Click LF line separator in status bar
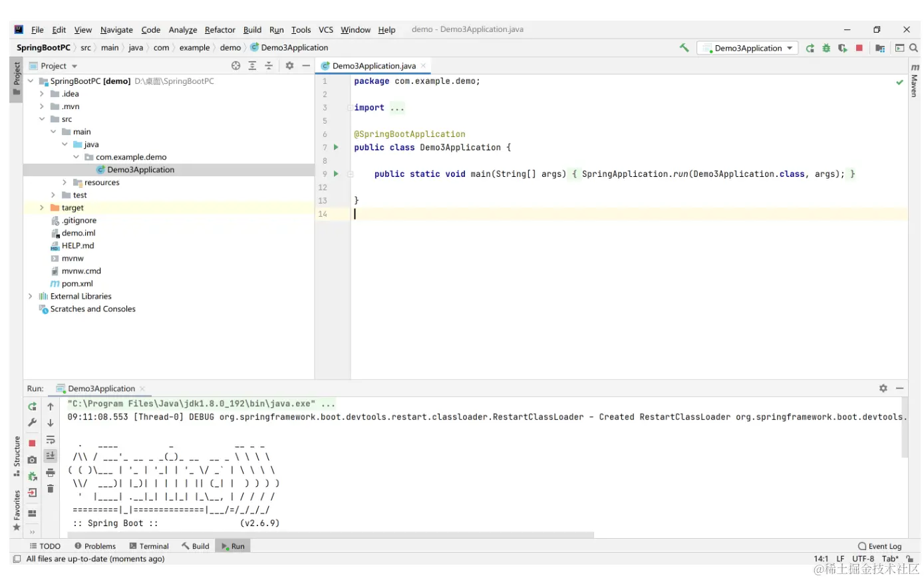The height and width of the screenshot is (580, 924). [840, 559]
